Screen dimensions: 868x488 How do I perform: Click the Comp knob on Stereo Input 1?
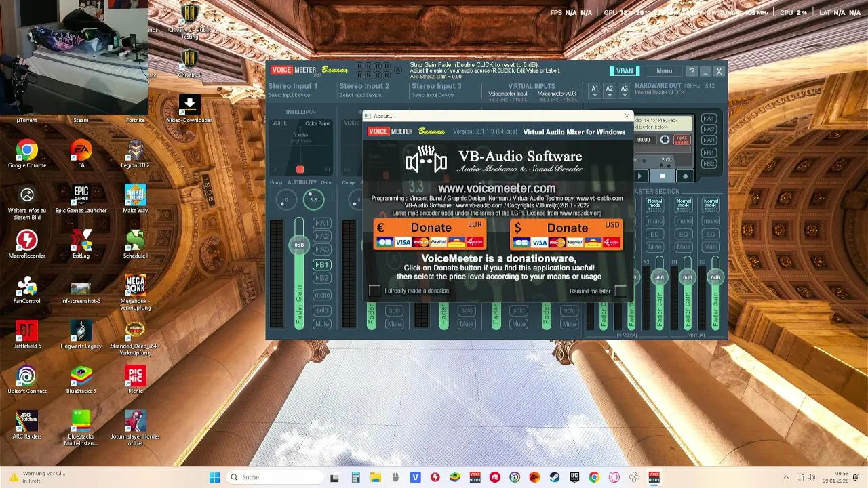[286, 199]
